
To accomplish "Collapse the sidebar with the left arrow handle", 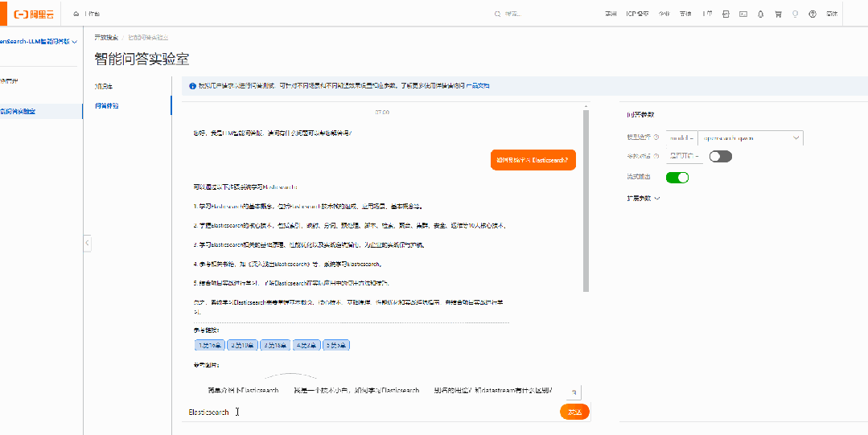I will coord(87,243).
